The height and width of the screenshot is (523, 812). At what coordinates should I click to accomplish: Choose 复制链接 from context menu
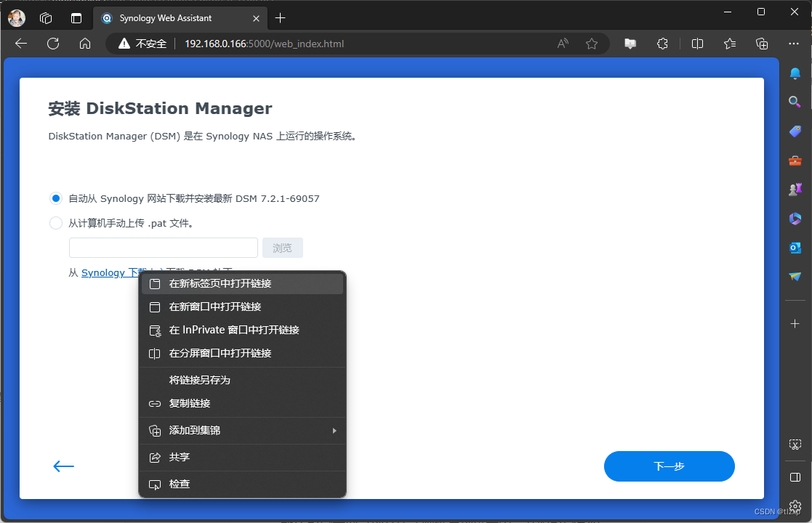(x=242, y=403)
